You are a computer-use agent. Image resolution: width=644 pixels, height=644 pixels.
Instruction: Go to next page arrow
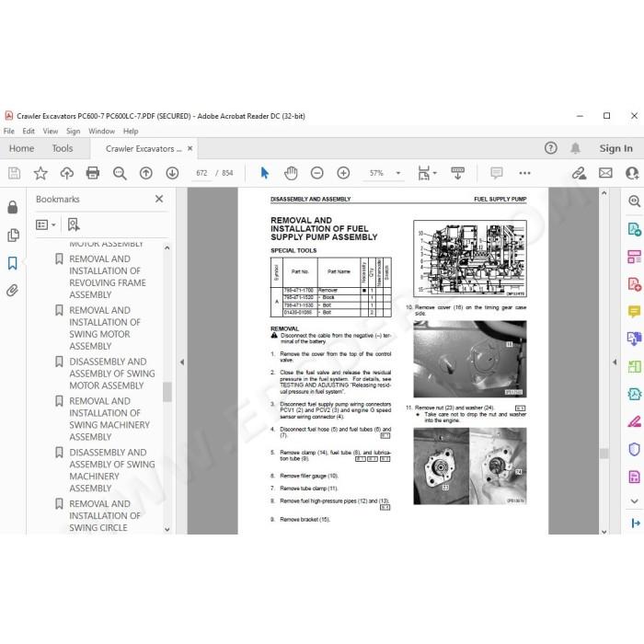(x=172, y=173)
